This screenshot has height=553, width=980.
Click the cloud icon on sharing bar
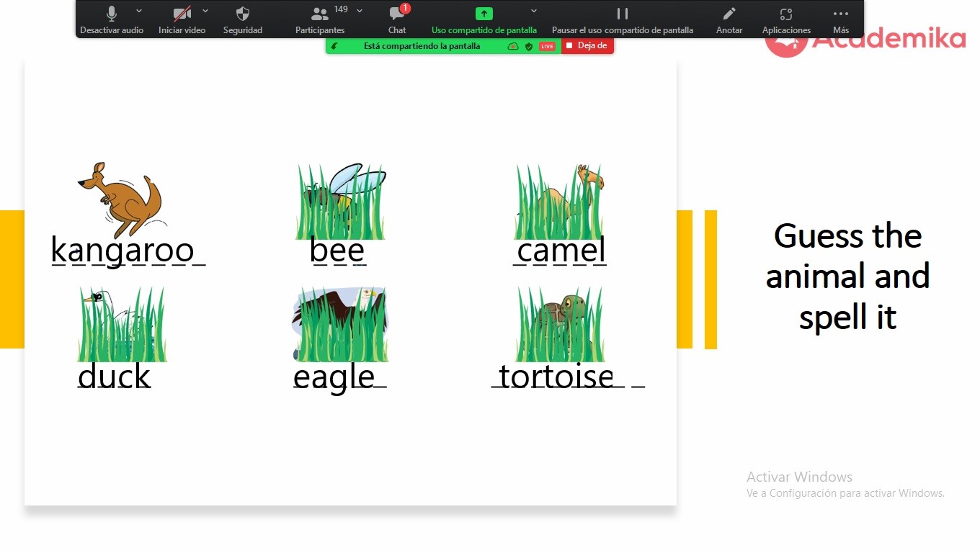point(513,46)
